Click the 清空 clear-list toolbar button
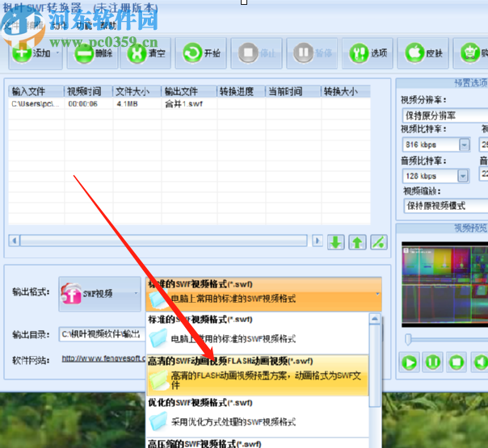The image size is (488, 448). tap(145, 53)
